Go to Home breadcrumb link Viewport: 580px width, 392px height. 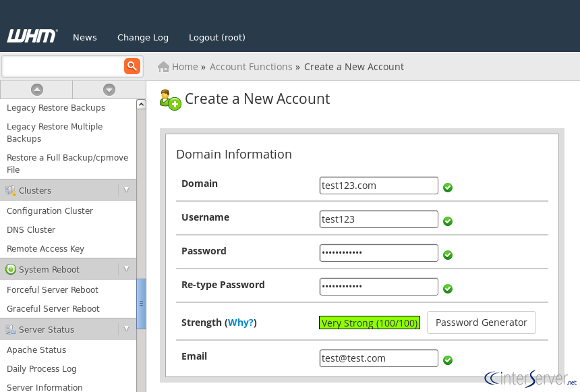(185, 67)
